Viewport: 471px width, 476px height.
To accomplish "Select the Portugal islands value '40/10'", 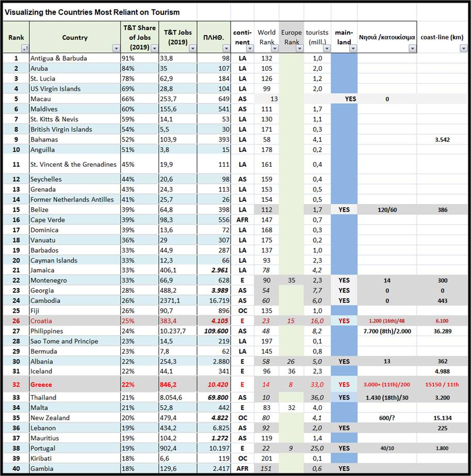I will [387, 448].
